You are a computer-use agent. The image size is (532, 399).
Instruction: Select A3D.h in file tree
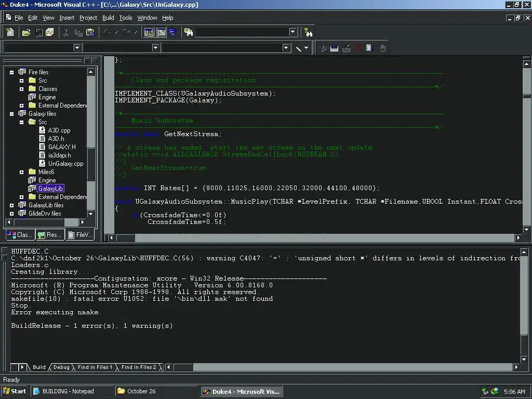(x=56, y=138)
